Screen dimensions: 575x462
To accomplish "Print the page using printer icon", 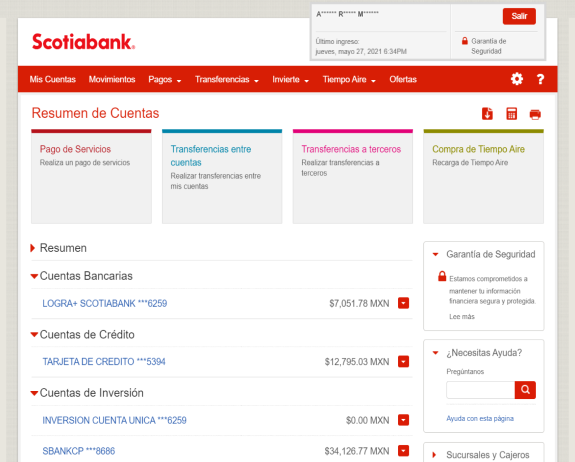I will (x=535, y=114).
